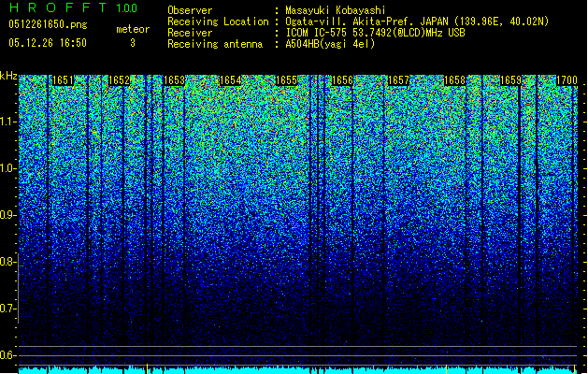Select location text Ogata-vill. Akita-Pref. JAPAN
The width and height of the screenshot is (588, 374).
point(366,22)
